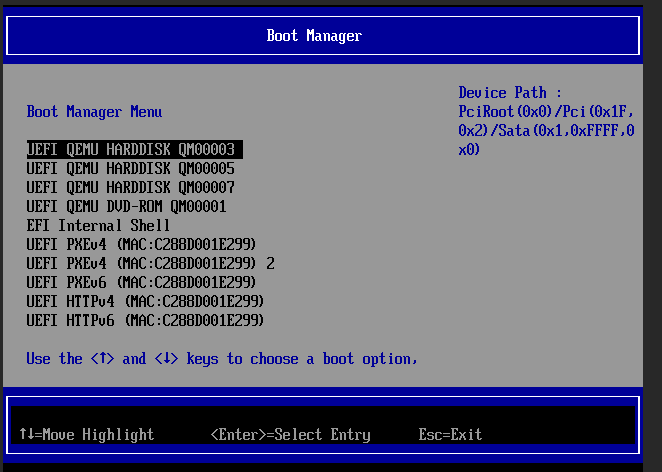Choose UEFI QEMU HARDDISK QM00005 entry

coord(130,168)
